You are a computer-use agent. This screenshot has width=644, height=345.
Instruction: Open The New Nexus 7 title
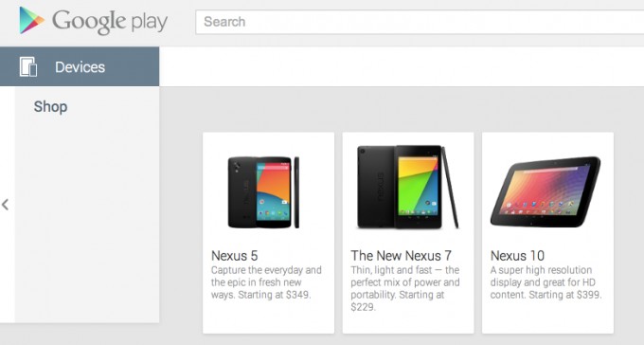click(401, 255)
